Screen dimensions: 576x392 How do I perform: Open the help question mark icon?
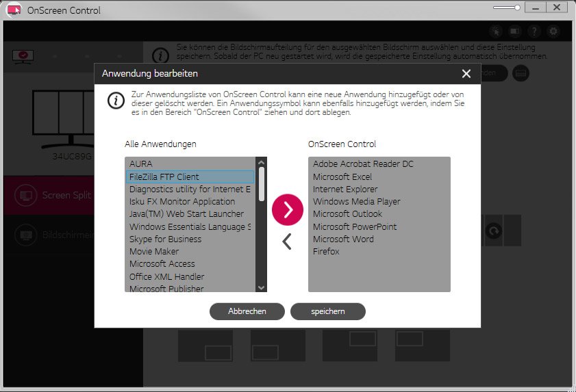coord(534,31)
